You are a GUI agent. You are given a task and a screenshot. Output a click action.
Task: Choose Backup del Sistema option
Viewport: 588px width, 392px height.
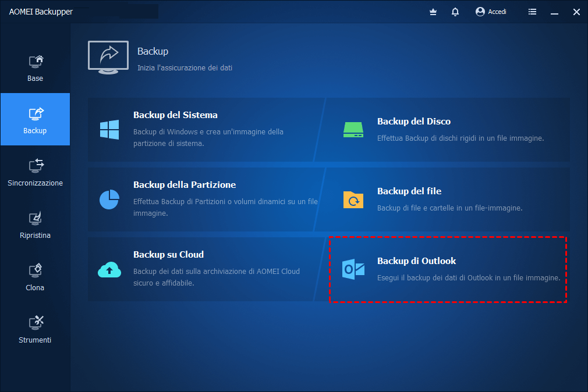(x=206, y=130)
